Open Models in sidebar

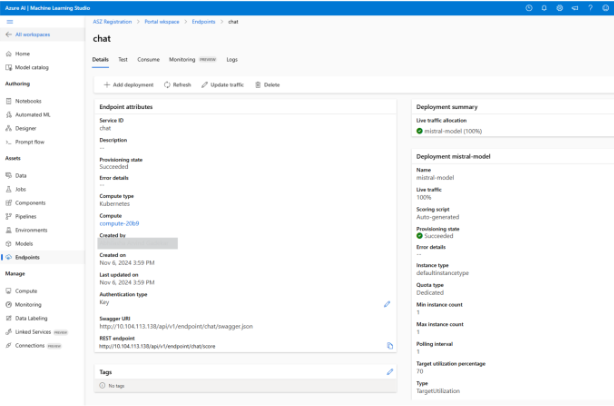(19, 244)
